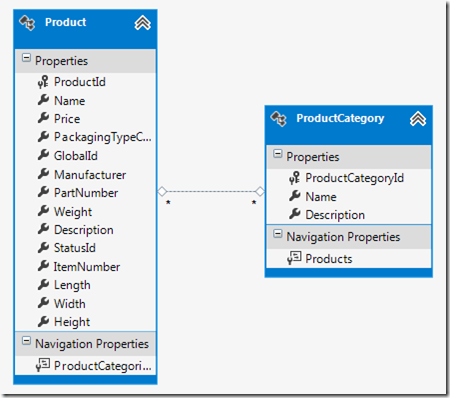This screenshot has width=450, height=398.
Task: Select the PartNumber property
Action: point(86,193)
